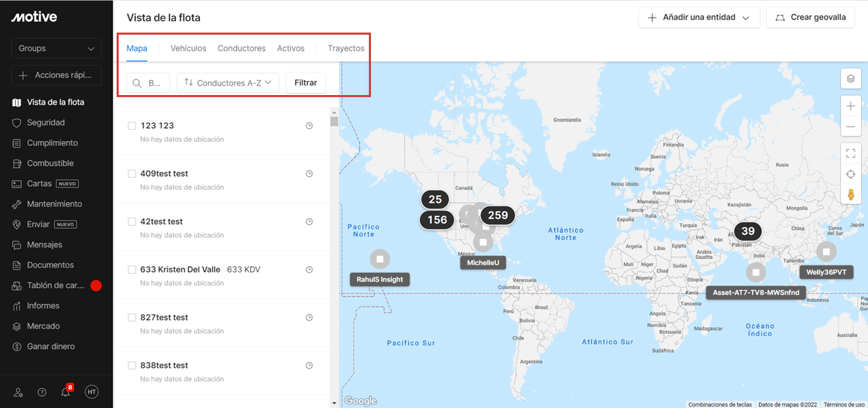Select the 42test test checkbox

pos(132,221)
